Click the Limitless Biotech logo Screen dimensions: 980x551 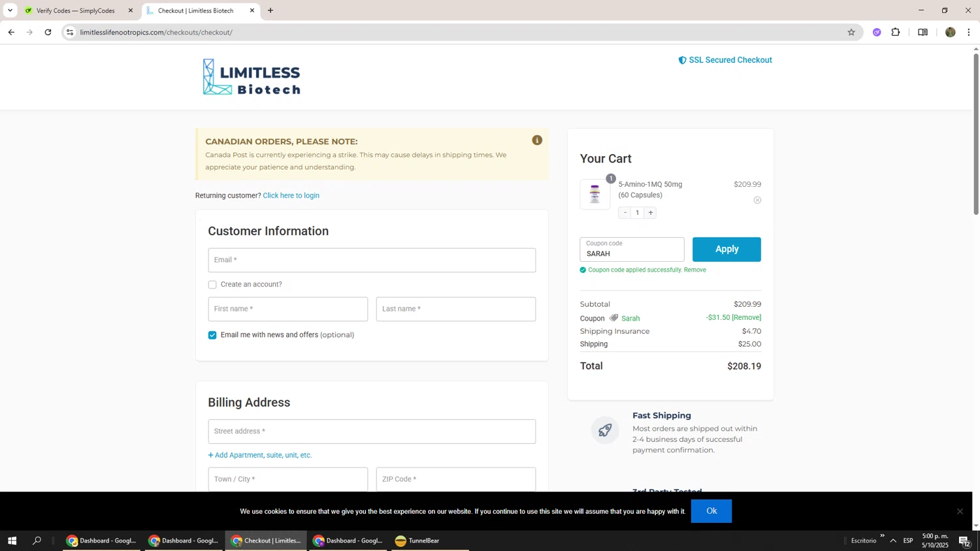point(252,77)
